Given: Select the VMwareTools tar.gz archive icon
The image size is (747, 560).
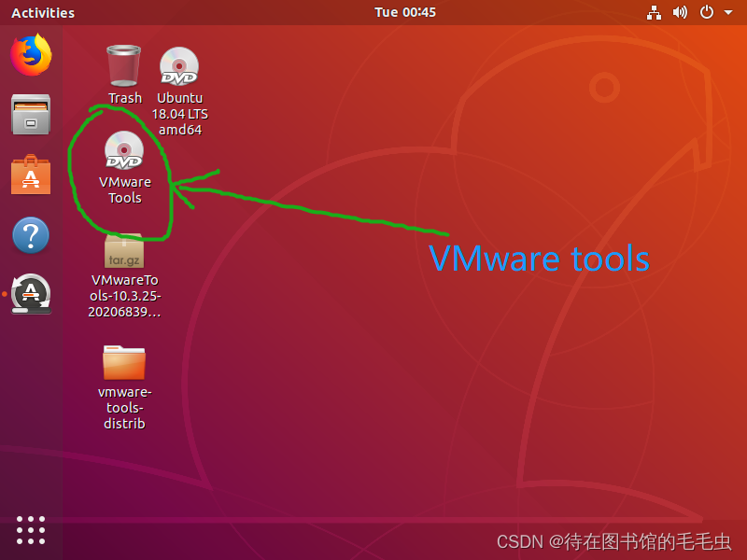Looking at the screenshot, I should click(x=124, y=250).
